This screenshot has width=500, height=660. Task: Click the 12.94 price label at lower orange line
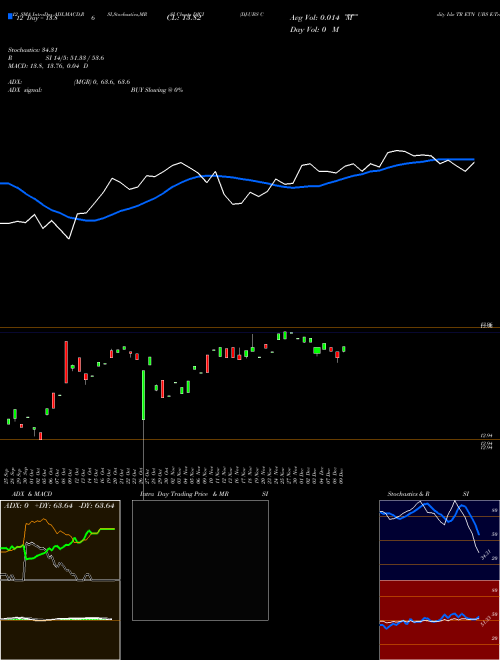(x=487, y=436)
